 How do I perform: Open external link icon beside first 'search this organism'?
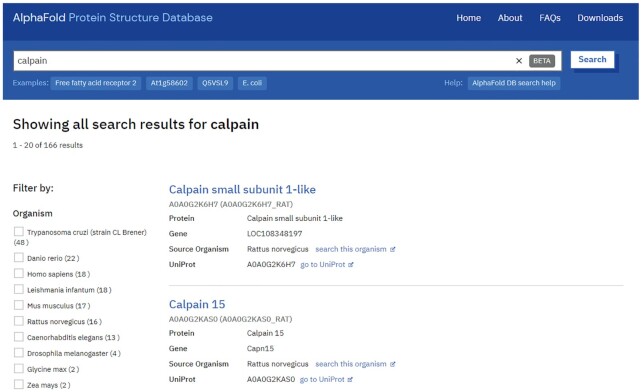[392, 249]
